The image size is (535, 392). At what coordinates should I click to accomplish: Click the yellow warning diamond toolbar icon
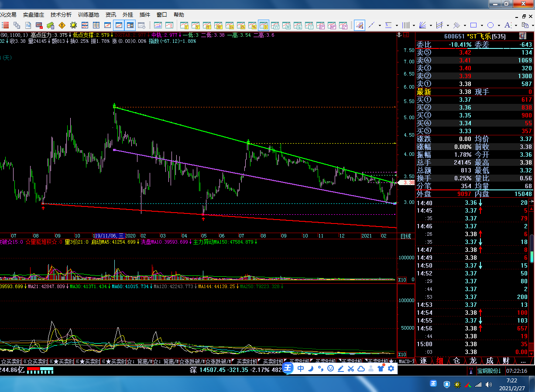[62, 25]
